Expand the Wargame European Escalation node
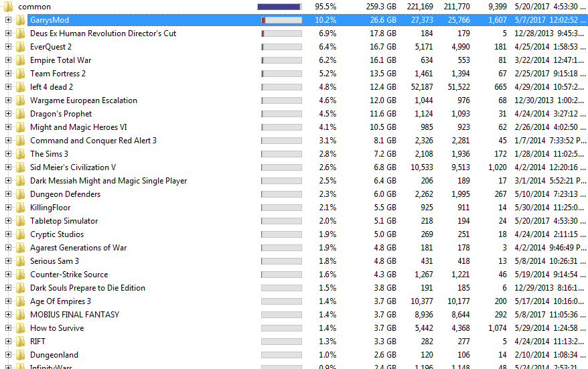The width and height of the screenshot is (588, 369). 8,100
